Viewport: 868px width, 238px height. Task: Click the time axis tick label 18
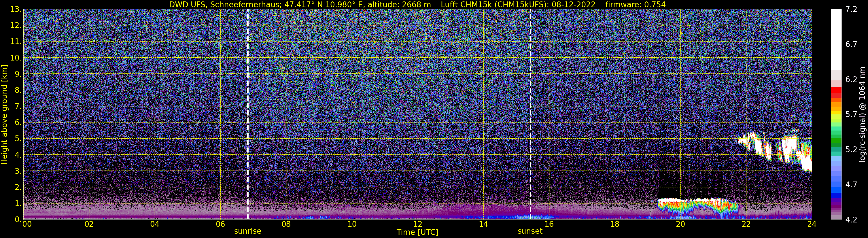[x=614, y=224]
